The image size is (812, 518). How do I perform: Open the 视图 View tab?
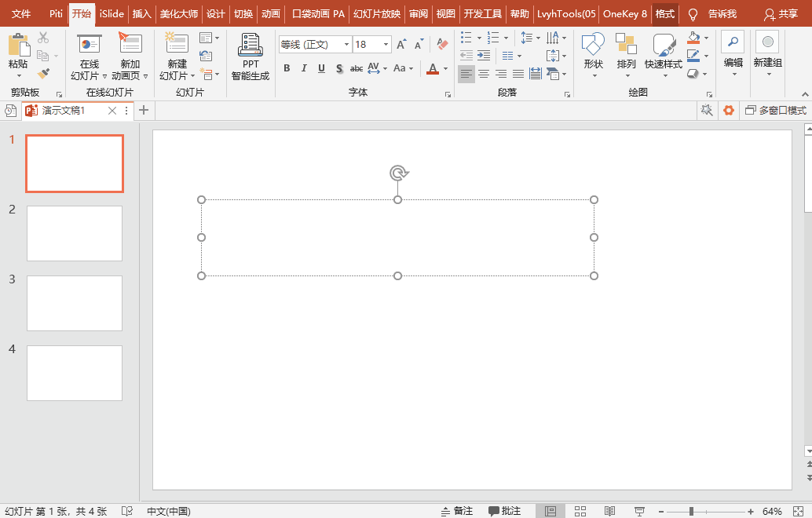tap(445, 14)
